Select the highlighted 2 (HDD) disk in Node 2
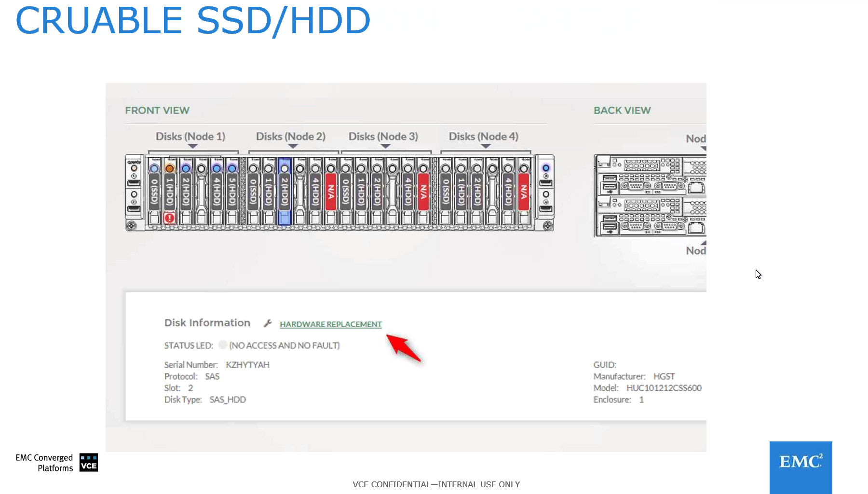Image resolution: width=868 pixels, height=494 pixels. click(285, 192)
